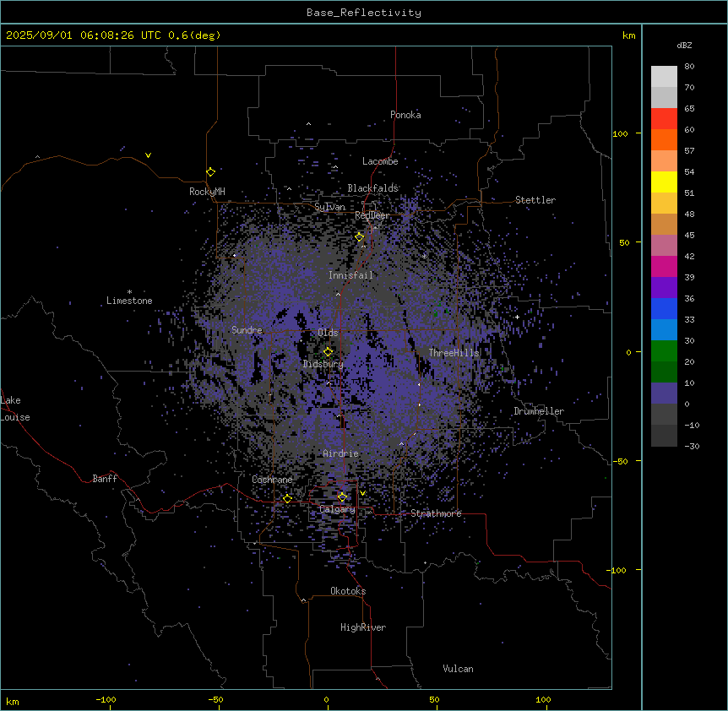
Task: Click the Strathmore label
Action: [x=436, y=513]
